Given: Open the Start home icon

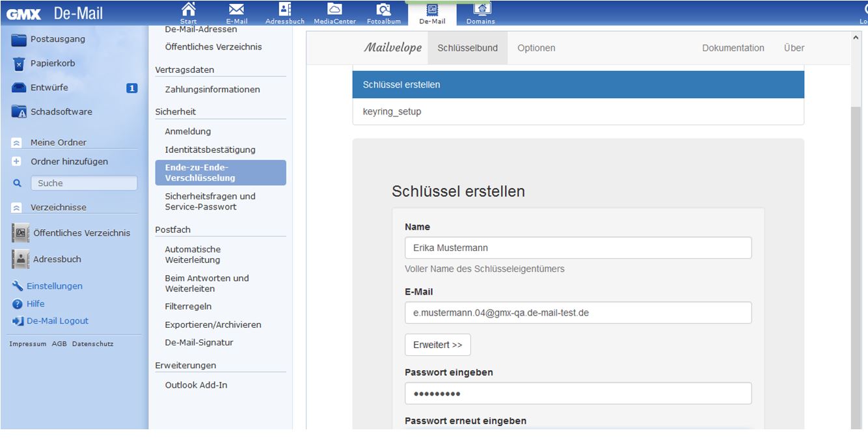Looking at the screenshot, I should pos(188,8).
